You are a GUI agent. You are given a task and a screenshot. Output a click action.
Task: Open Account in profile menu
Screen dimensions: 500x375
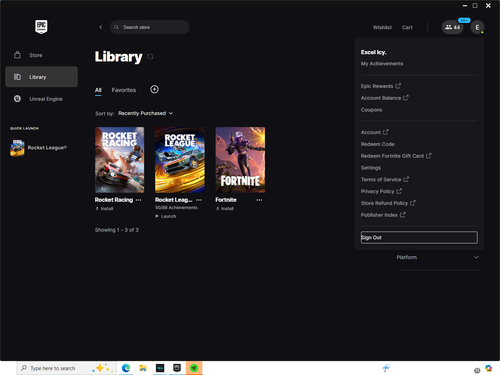[374, 132]
